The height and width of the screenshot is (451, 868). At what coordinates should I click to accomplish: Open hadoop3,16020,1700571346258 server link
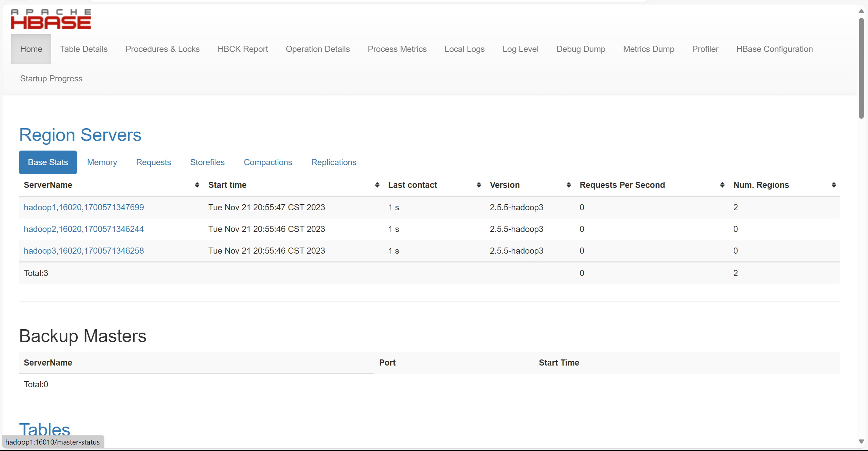[x=84, y=251]
